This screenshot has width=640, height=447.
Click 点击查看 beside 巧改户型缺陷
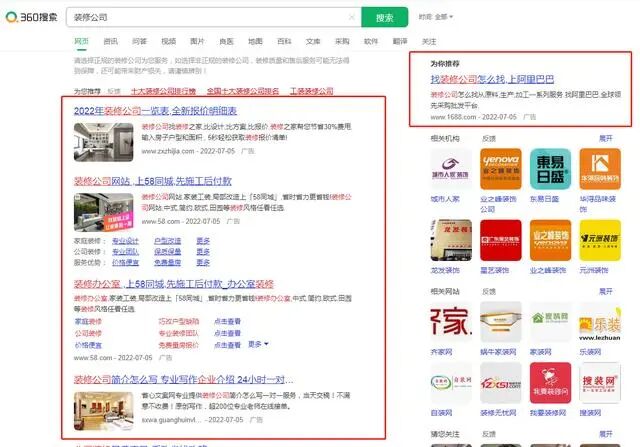coord(227,321)
